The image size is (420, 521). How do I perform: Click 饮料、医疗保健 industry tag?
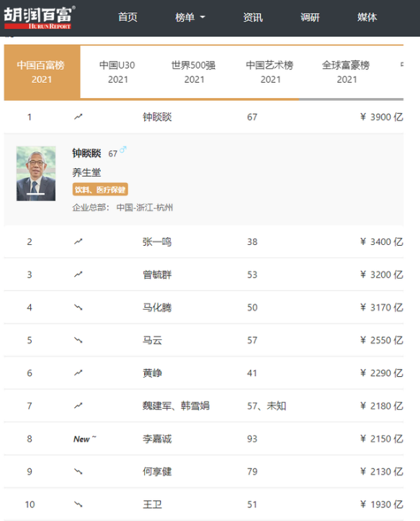point(100,190)
